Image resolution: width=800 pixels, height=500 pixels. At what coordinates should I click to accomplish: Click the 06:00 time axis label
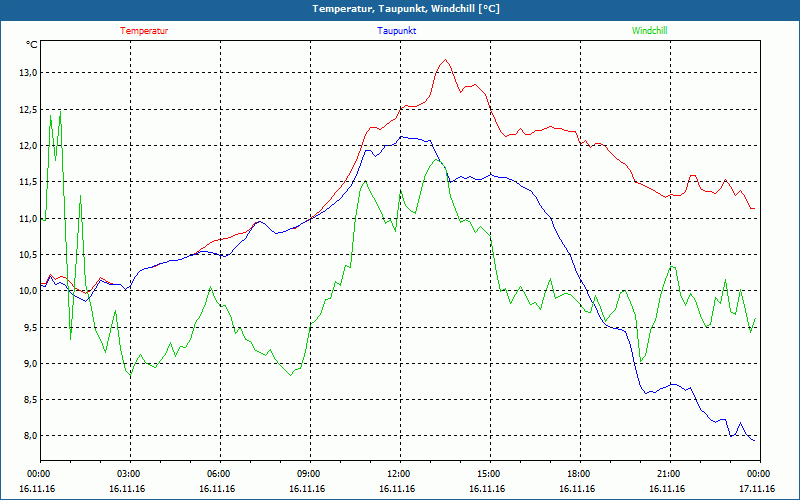[x=217, y=474]
